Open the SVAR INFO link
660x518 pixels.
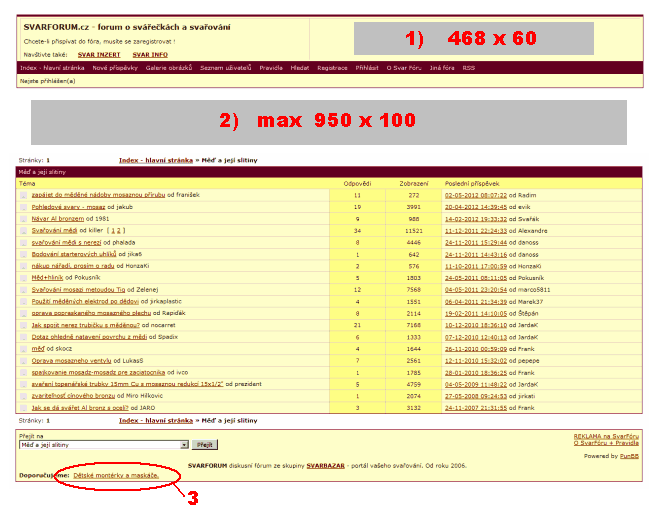coord(150,55)
